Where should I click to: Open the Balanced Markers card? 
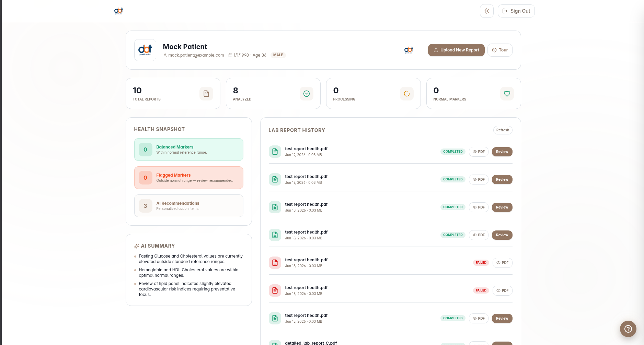189,150
